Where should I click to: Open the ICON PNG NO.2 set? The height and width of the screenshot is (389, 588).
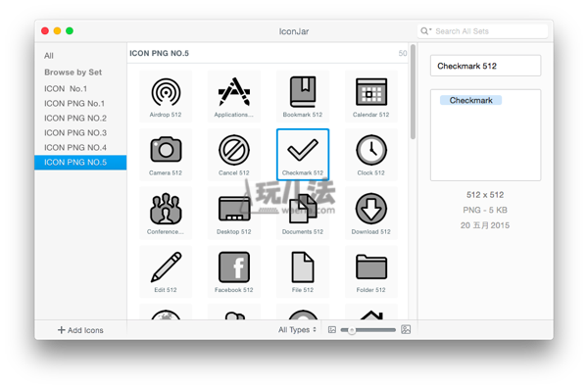(75, 119)
